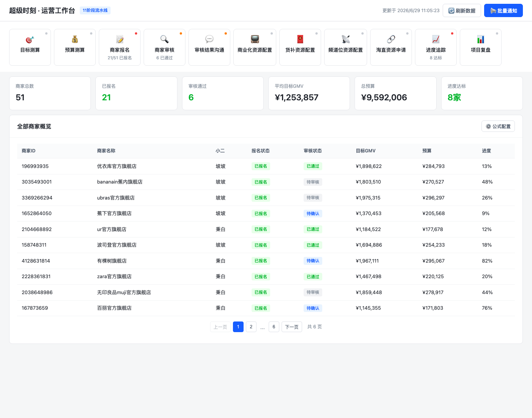Click merchant ID 3035493001
The image size is (532, 418).
coord(36,182)
